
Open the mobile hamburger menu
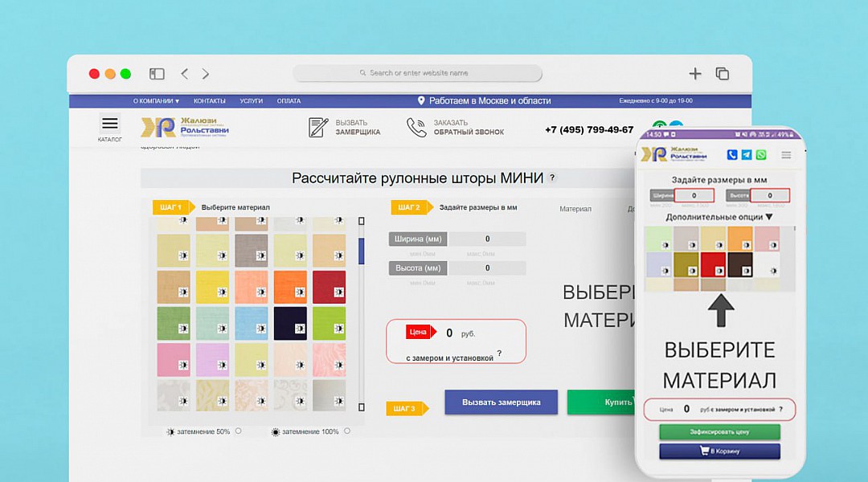pos(786,155)
